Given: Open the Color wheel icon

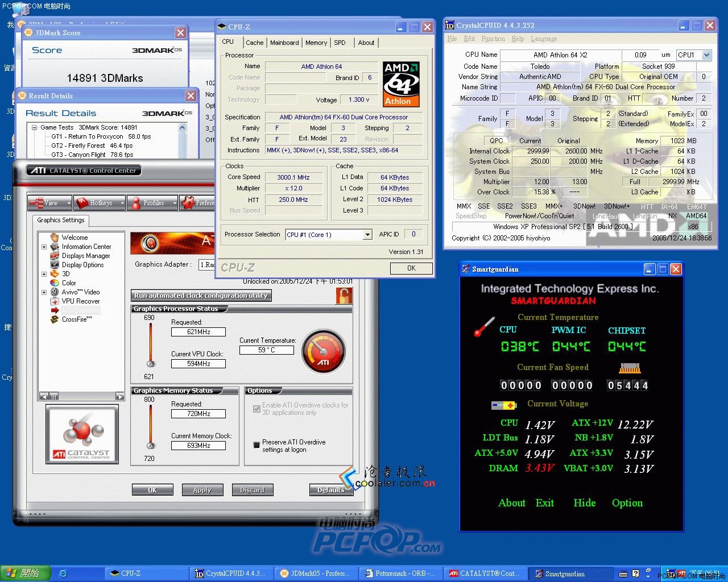Looking at the screenshot, I should 55,283.
